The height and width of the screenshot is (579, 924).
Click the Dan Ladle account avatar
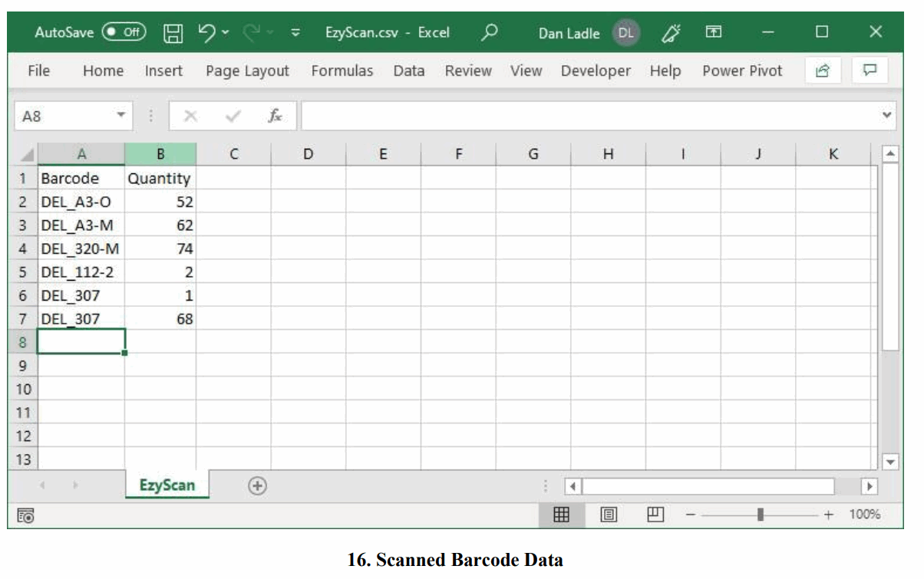pyautogui.click(x=625, y=32)
